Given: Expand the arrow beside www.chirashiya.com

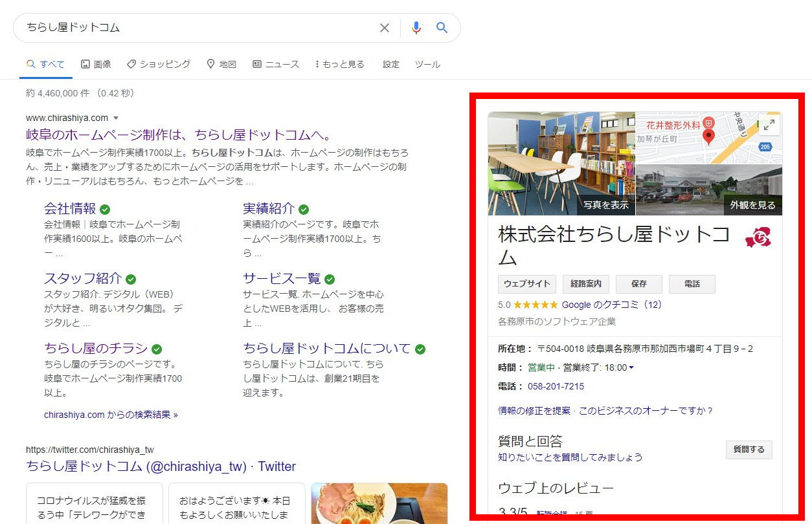Looking at the screenshot, I should 116,118.
